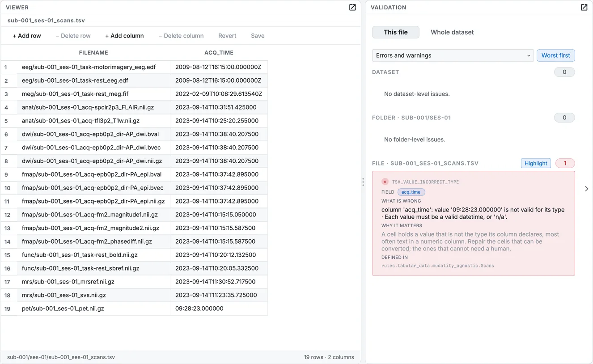Select acq_time cell 2023-09-14T10:15:15.050000
The height and width of the screenshot is (364, 593).
point(219,215)
